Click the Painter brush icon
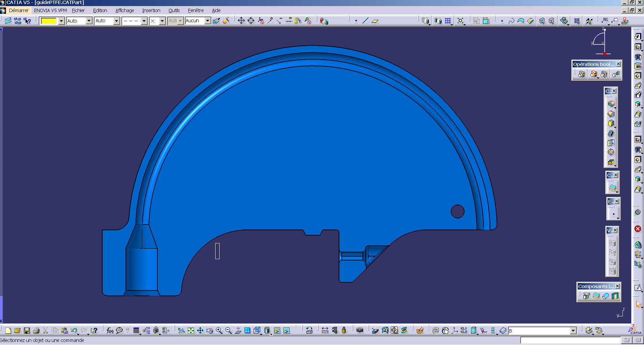Screen dimensions: 644x345 [x=216, y=21]
